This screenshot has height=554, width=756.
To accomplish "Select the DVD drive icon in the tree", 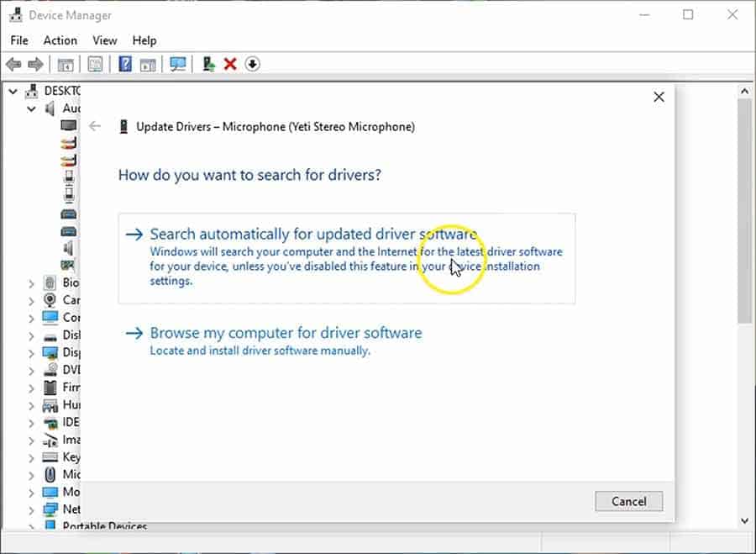I will tap(50, 370).
